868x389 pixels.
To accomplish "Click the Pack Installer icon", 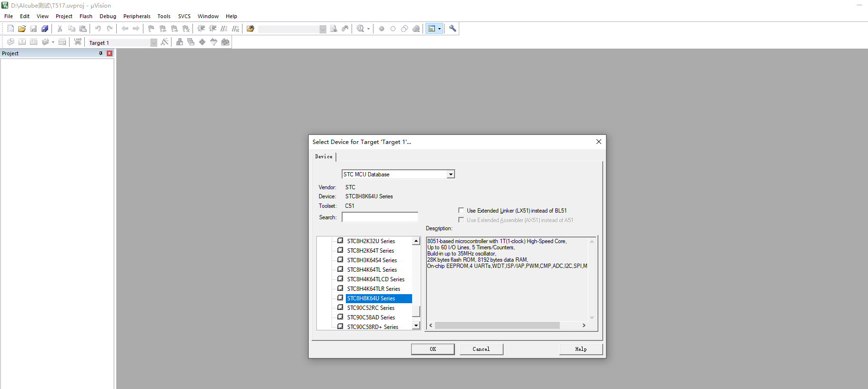I will (225, 42).
